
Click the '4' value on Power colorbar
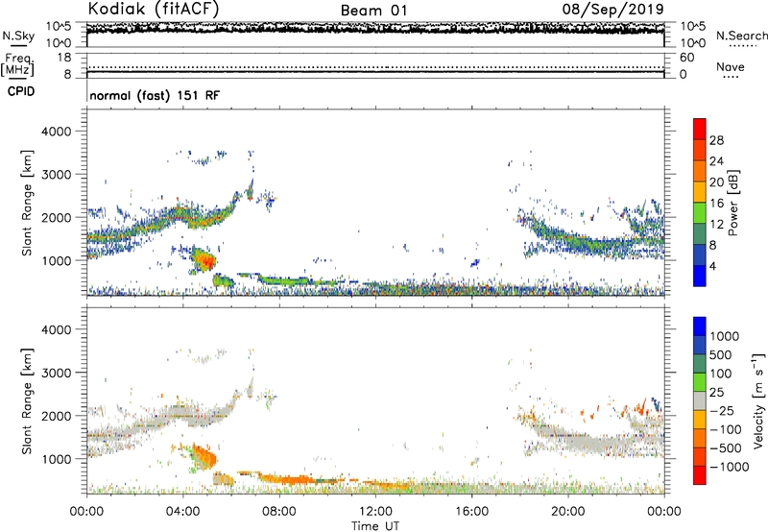pyautogui.click(x=713, y=267)
